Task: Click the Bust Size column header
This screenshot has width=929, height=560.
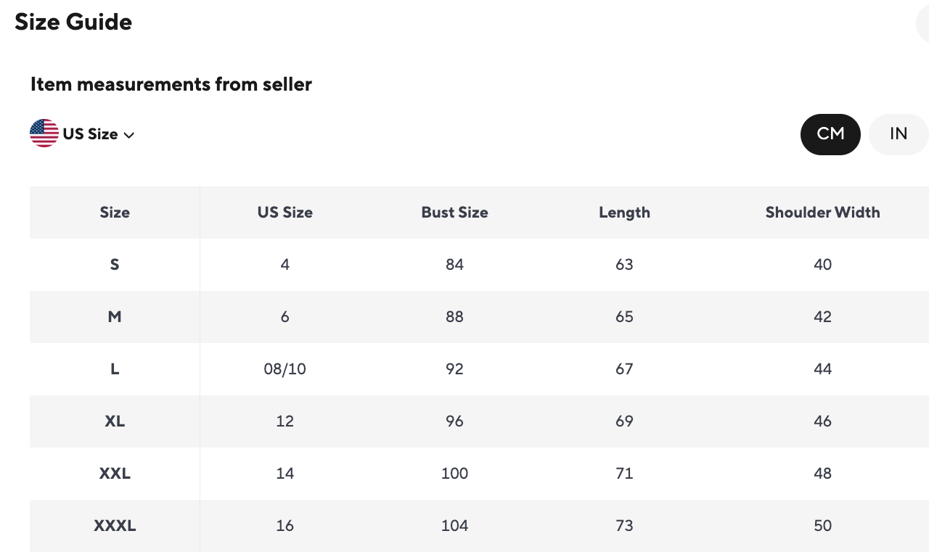Action: click(454, 213)
